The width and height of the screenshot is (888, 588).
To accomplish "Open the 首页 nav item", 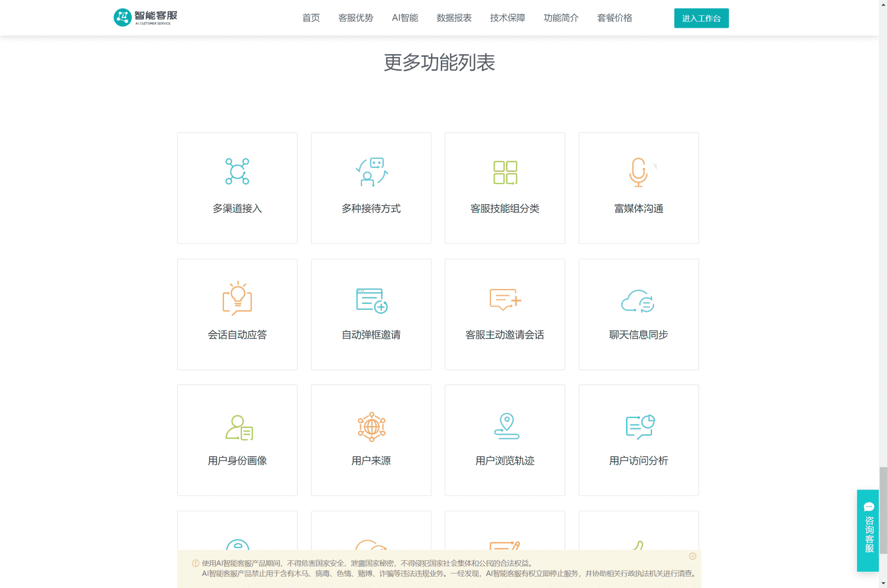I will click(311, 18).
